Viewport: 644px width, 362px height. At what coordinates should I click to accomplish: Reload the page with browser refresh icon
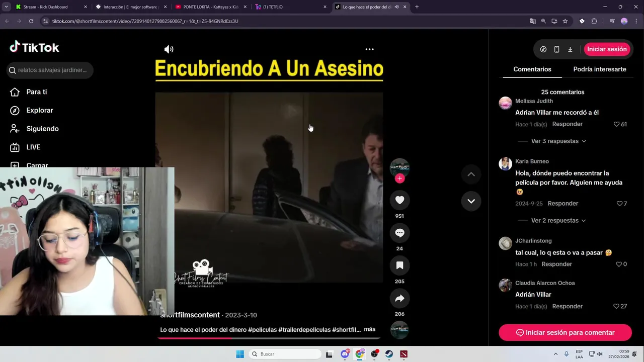[x=31, y=21]
